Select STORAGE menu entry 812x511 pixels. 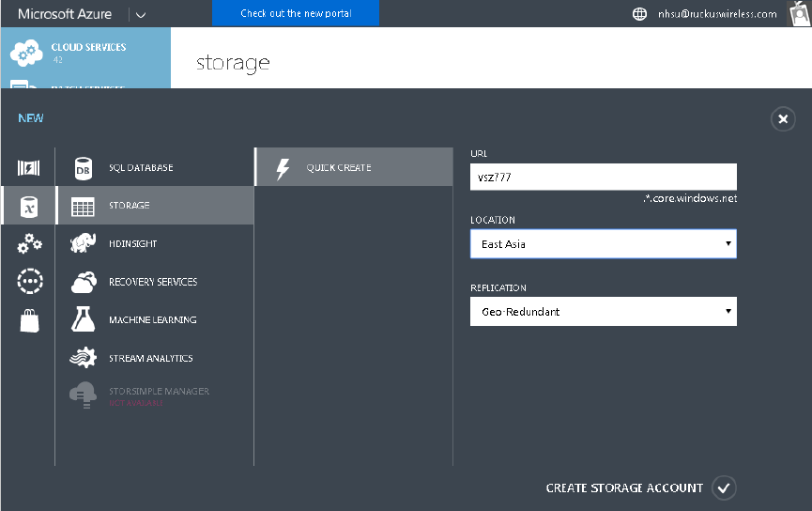(155, 205)
